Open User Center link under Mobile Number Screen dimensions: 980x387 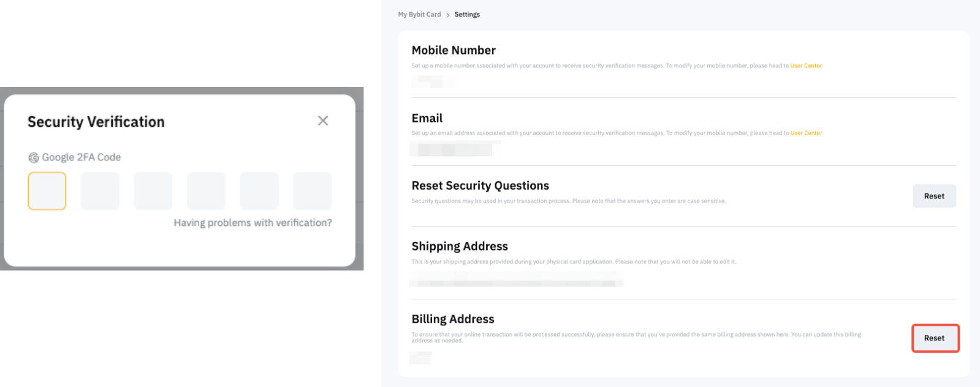[x=806, y=66]
